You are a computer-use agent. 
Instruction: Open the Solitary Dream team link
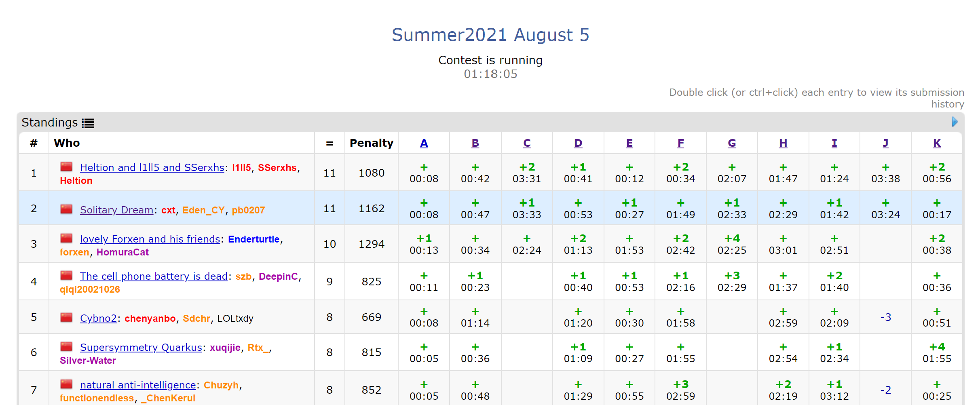tap(116, 210)
